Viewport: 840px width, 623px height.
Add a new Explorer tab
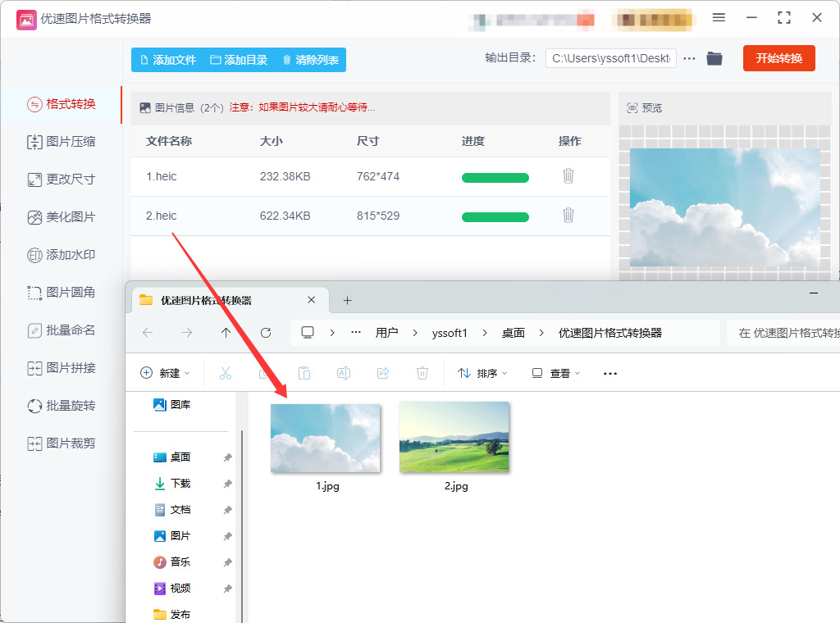click(347, 301)
